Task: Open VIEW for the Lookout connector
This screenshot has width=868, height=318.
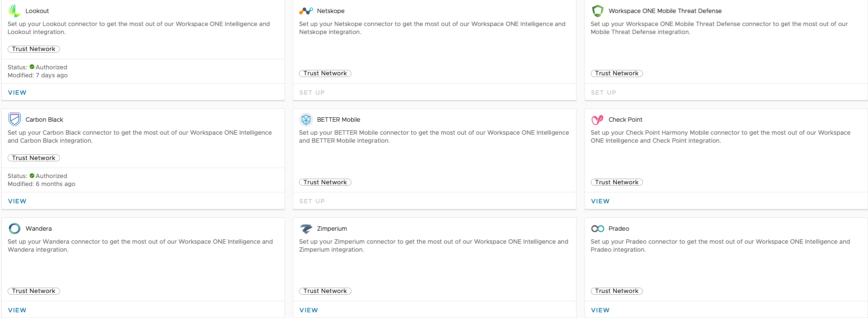Action: pos(17,92)
